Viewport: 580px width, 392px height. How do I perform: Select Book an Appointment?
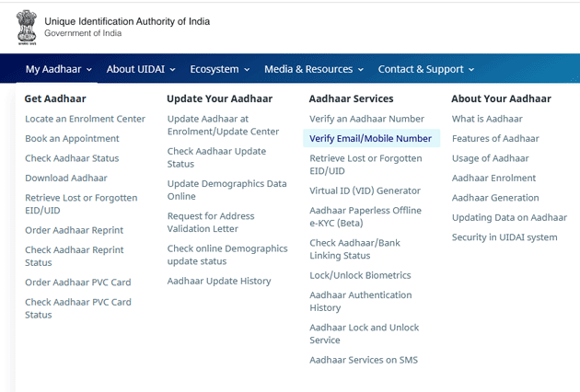72,139
